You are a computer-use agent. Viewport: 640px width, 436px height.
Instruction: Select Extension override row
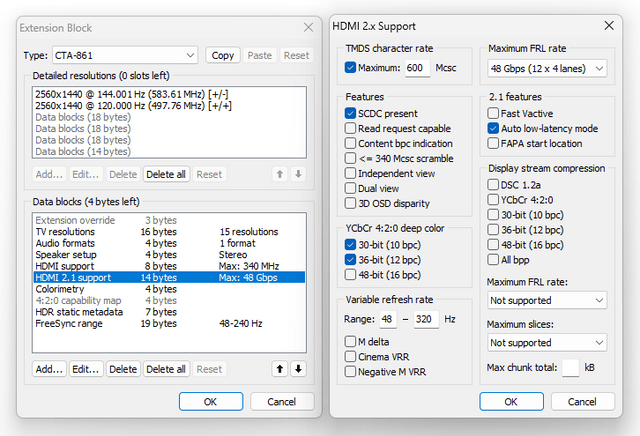tap(169, 220)
